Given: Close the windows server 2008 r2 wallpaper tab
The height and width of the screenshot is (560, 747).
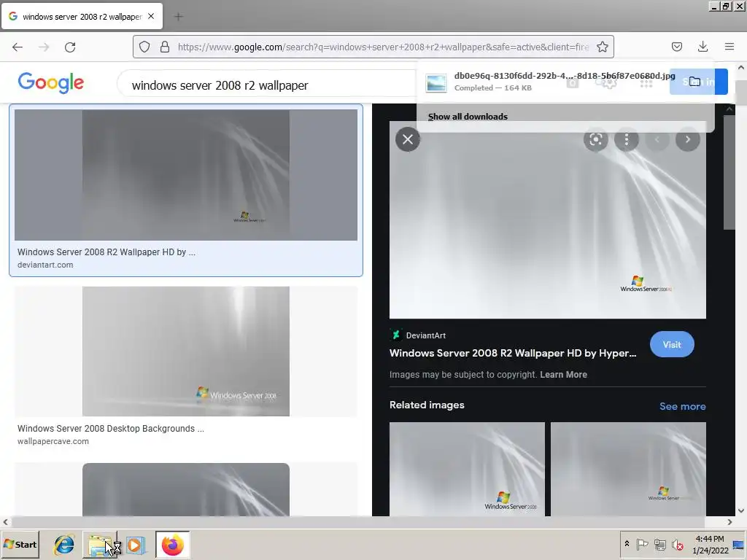Looking at the screenshot, I should 151,16.
